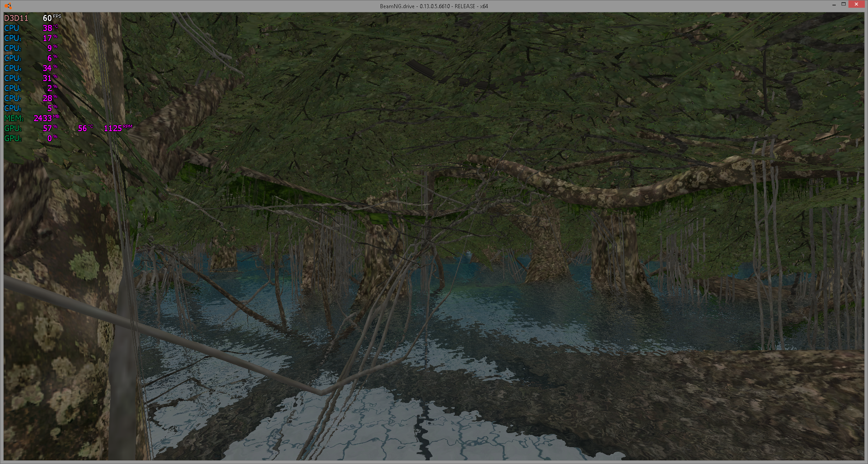Click the "GPU" label beside 0 percent
Image resolution: width=868 pixels, height=464 pixels.
[x=12, y=138]
